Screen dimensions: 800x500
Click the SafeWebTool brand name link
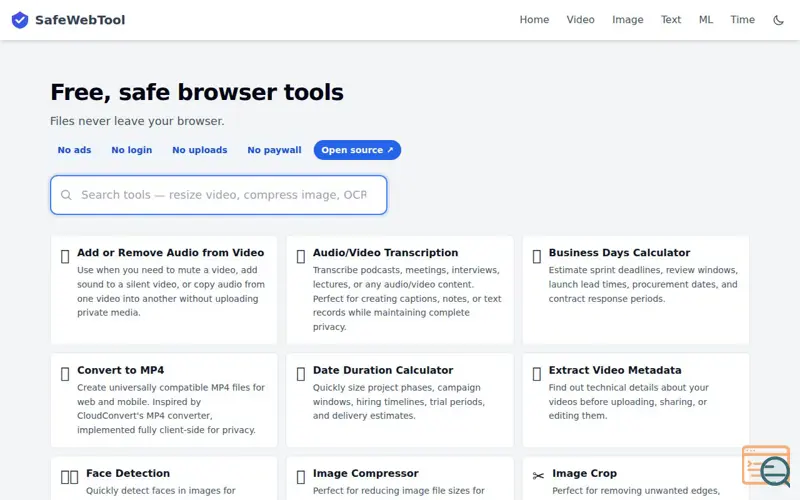coord(80,20)
